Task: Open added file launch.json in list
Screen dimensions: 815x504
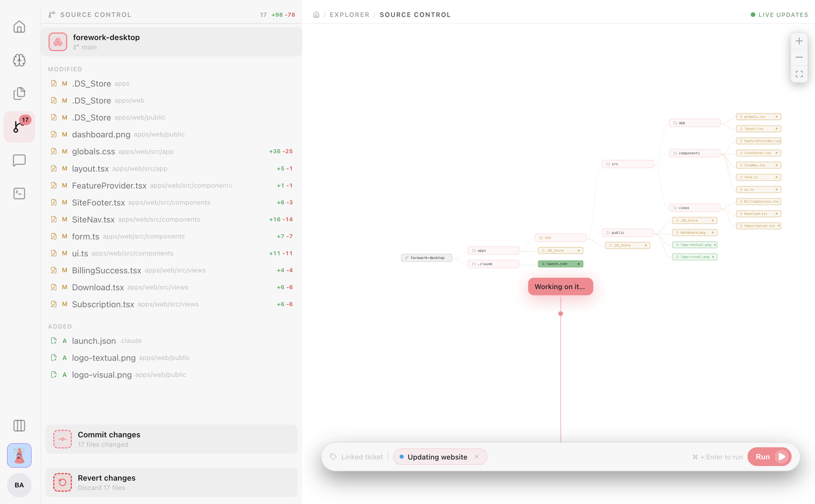Action: pos(171,341)
